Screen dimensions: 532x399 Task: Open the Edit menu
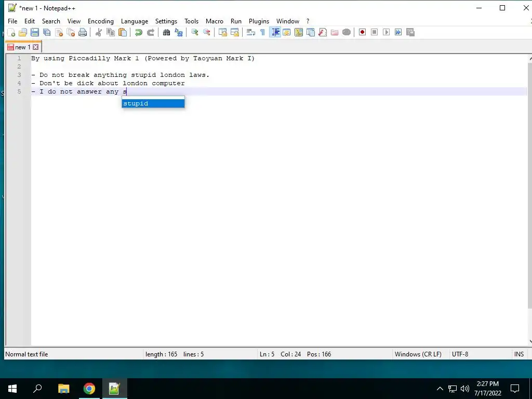(30, 21)
